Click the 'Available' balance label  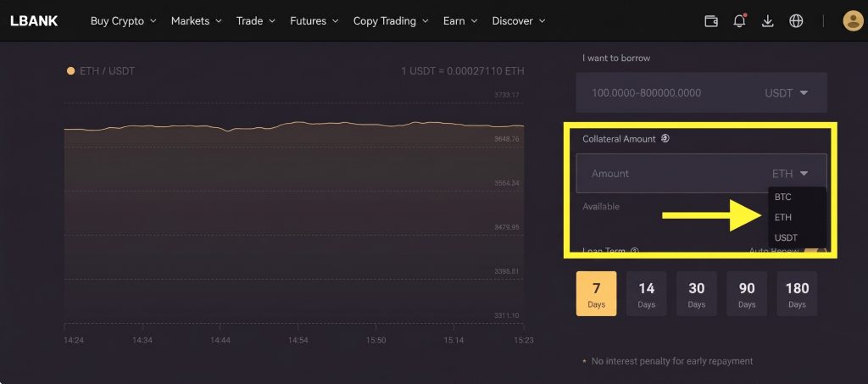[601, 206]
